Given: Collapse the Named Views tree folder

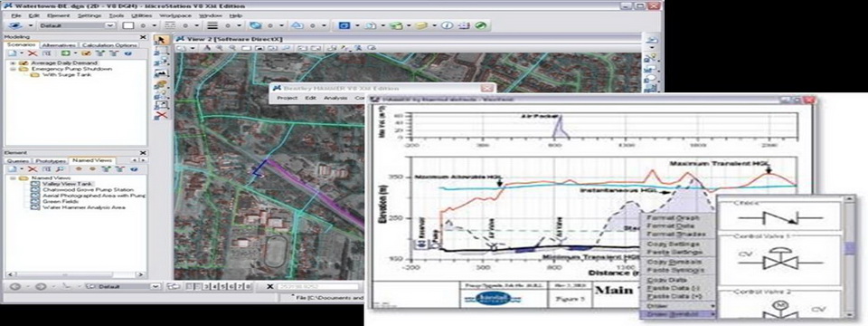Looking at the screenshot, I should pyautogui.click(x=12, y=178).
